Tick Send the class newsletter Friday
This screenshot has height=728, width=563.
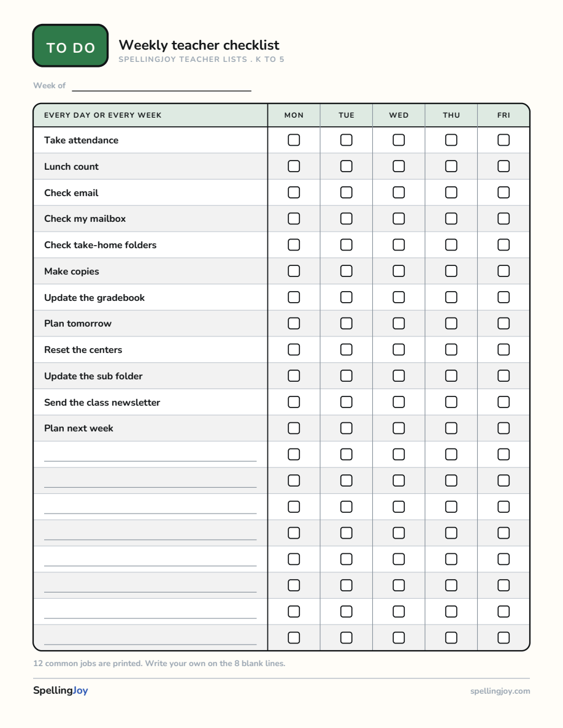pyautogui.click(x=504, y=402)
